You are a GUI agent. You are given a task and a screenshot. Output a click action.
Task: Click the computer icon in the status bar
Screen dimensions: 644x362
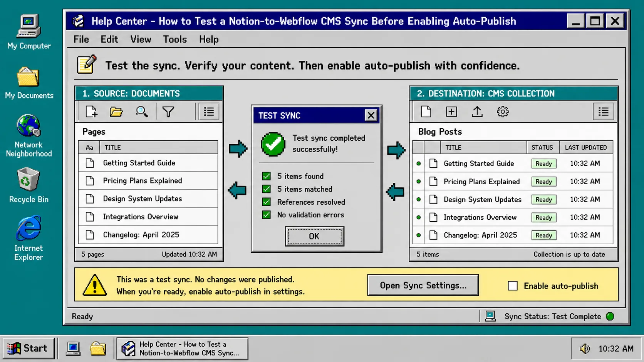tap(490, 316)
